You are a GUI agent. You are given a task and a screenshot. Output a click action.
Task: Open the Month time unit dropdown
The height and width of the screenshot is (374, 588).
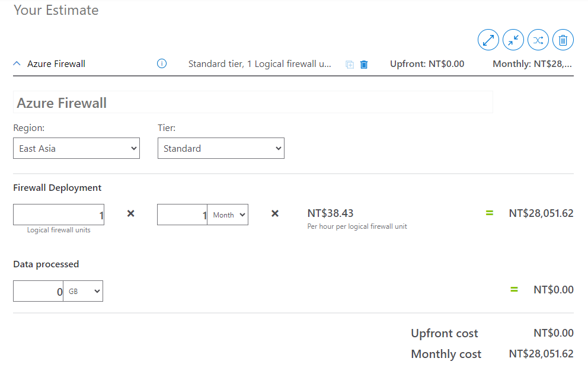click(x=228, y=215)
